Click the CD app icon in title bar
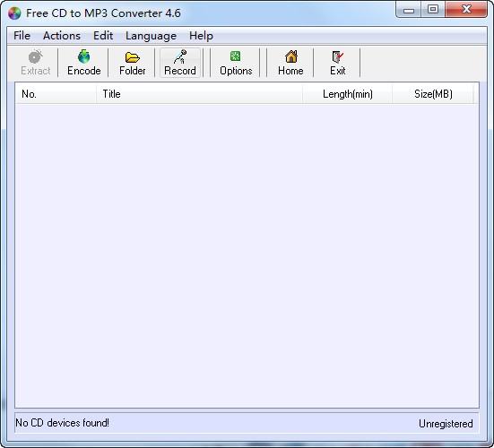The width and height of the screenshot is (494, 448). 14,13
